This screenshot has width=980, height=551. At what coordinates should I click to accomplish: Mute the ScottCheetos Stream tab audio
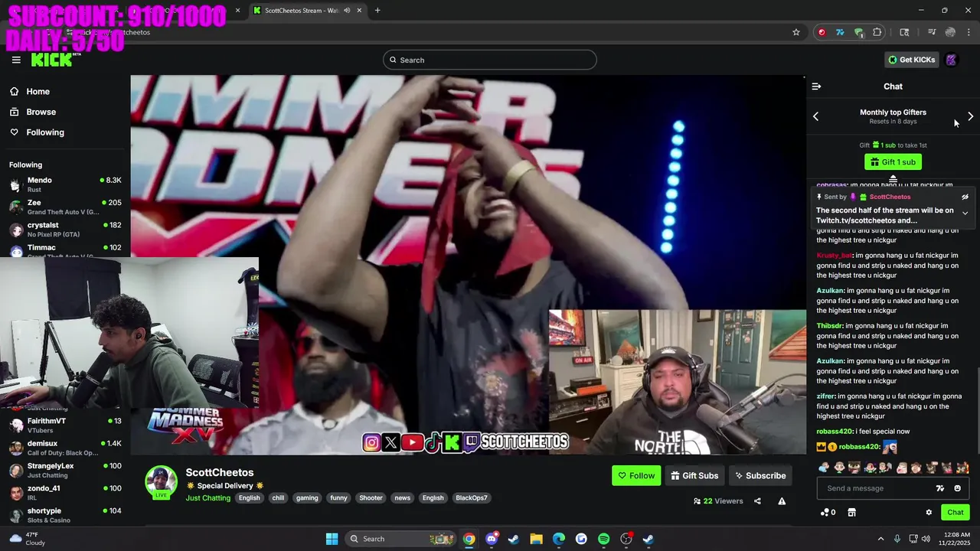[x=347, y=11]
